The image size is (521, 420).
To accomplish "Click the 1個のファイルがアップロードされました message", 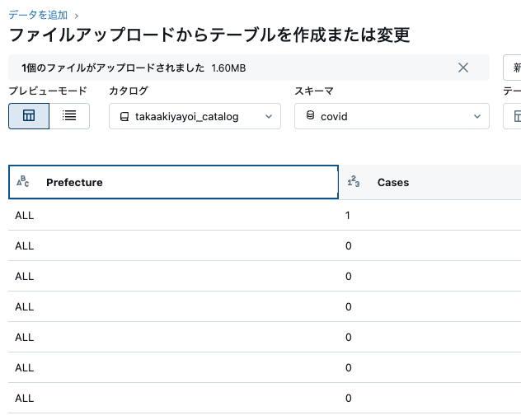I will point(113,68).
